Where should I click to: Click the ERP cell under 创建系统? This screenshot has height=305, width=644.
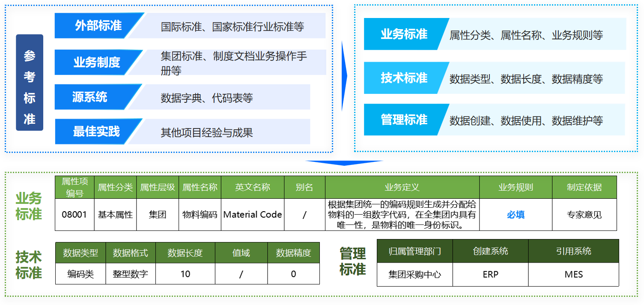490,274
